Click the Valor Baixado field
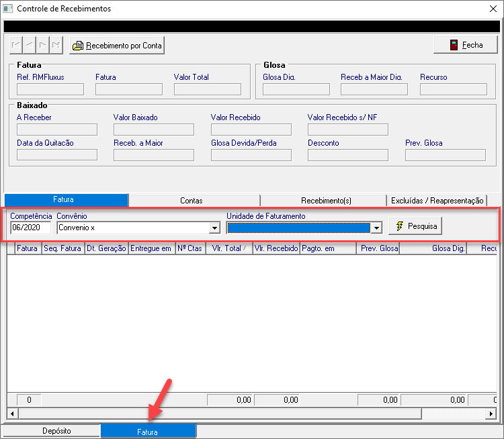The width and height of the screenshot is (504, 439). [154, 130]
